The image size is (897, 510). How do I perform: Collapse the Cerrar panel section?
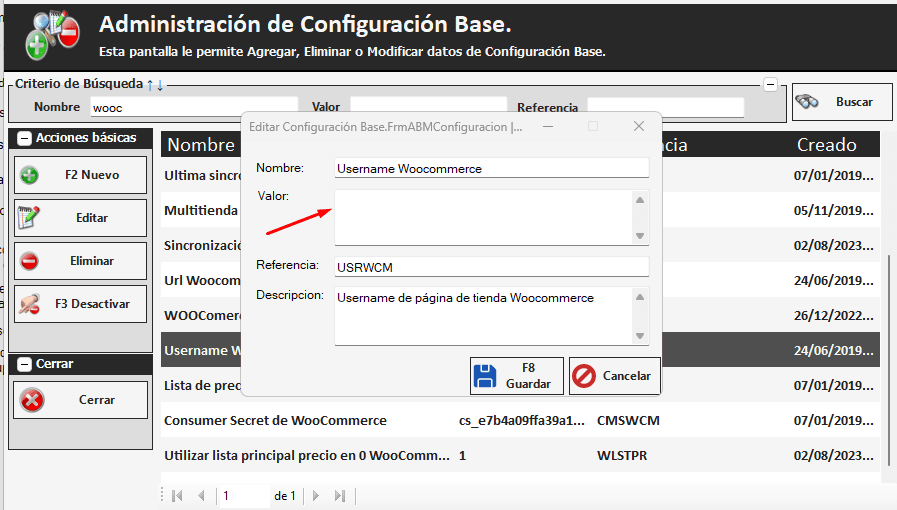pos(25,364)
